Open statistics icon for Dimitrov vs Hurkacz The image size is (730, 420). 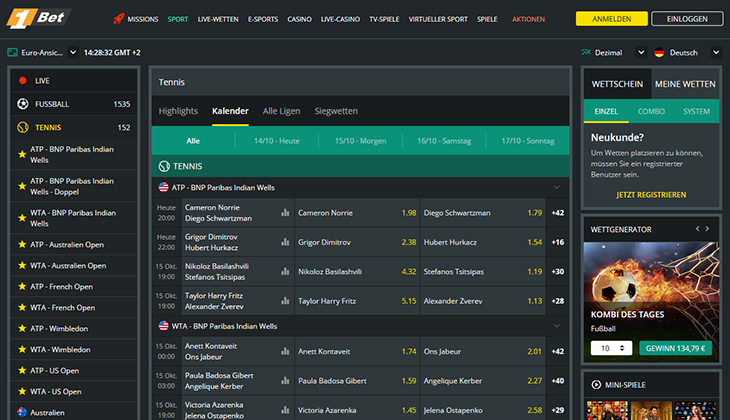point(285,242)
